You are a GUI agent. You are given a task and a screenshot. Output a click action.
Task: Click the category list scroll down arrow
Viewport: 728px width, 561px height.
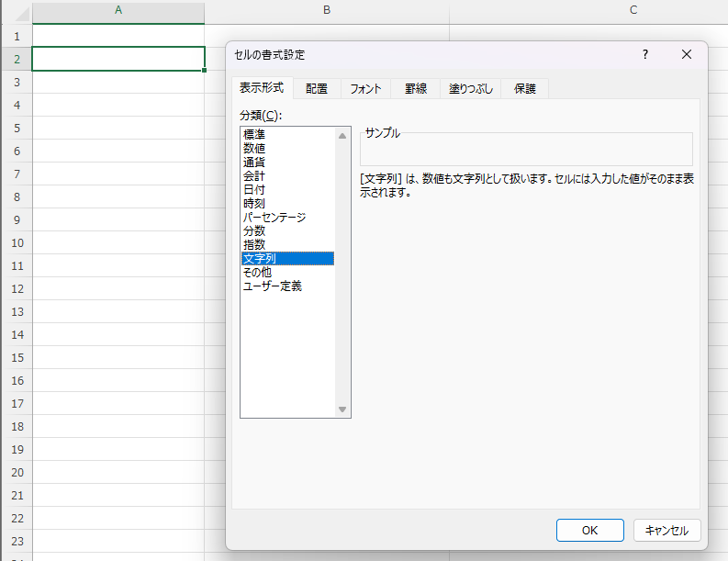coord(342,410)
